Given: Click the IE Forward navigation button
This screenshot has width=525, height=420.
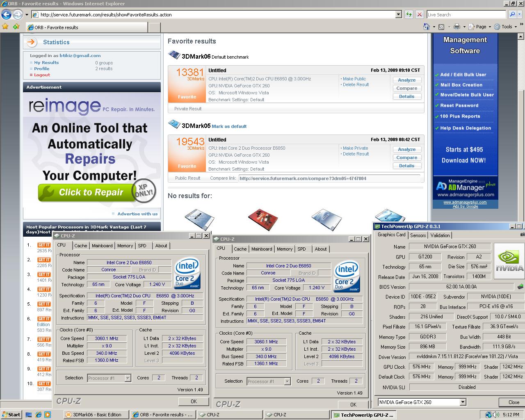Looking at the screenshot, I should pyautogui.click(x=18, y=15).
